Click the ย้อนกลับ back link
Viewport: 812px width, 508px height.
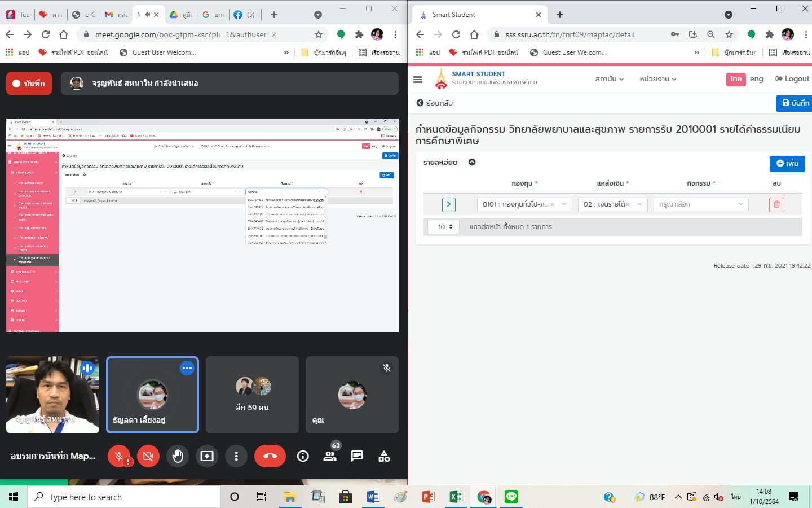point(435,103)
